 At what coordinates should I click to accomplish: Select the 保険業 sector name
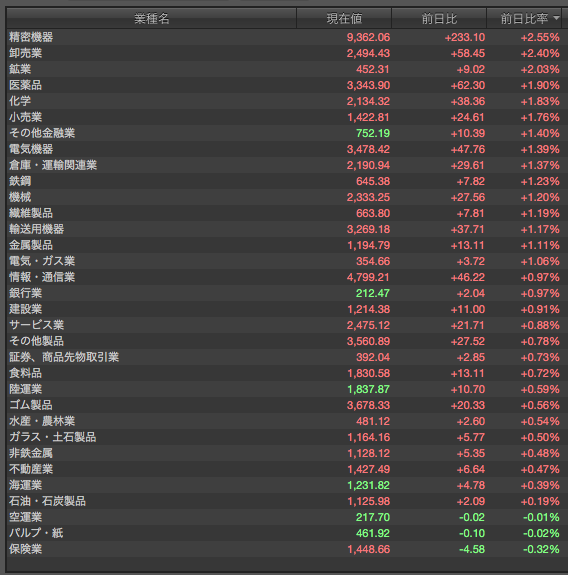tap(26, 549)
